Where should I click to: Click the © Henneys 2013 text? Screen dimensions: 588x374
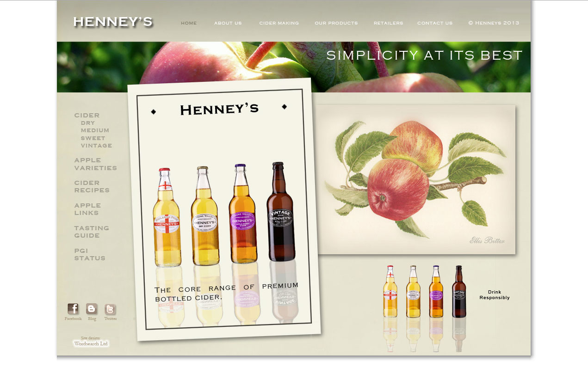click(x=494, y=23)
